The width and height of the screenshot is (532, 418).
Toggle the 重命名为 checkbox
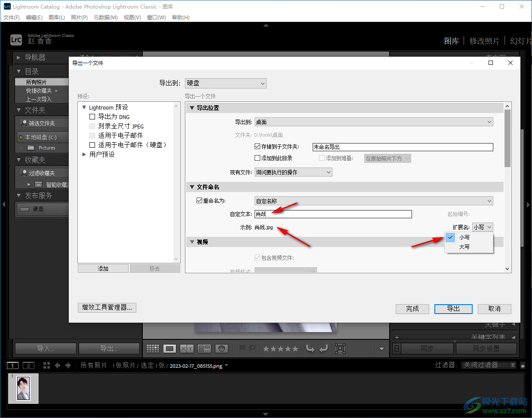[x=199, y=200]
